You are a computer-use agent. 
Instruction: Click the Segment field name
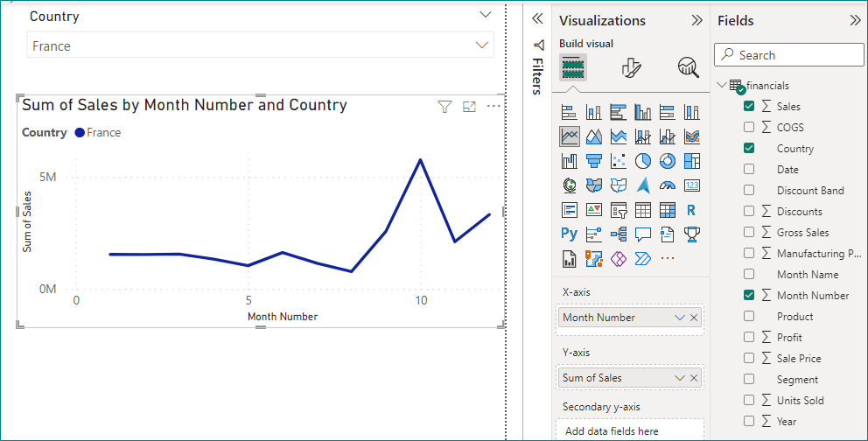[x=797, y=380]
